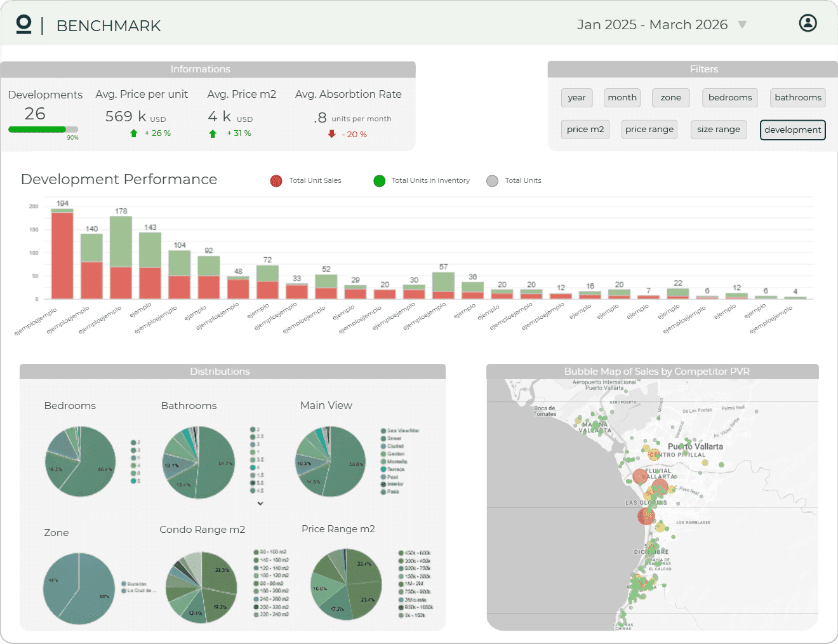This screenshot has width=838, height=644.
Task: Click the 'LOS RAMBLASES' map label
Action: pos(693,523)
